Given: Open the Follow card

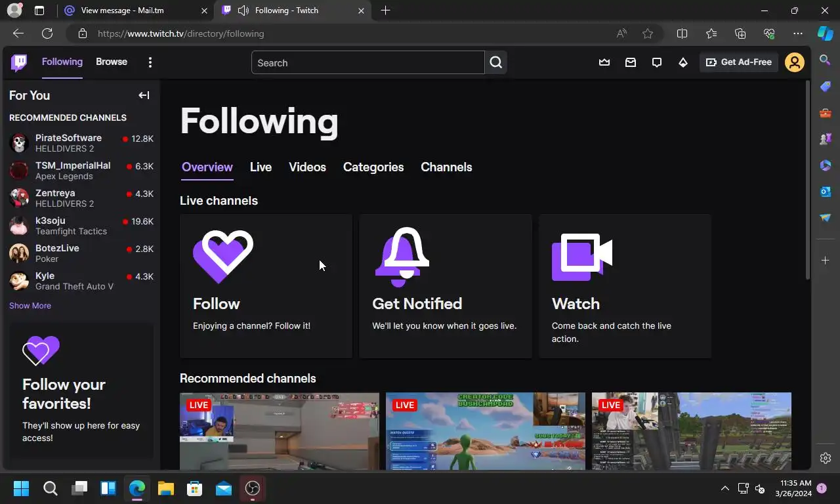Looking at the screenshot, I should [x=266, y=286].
